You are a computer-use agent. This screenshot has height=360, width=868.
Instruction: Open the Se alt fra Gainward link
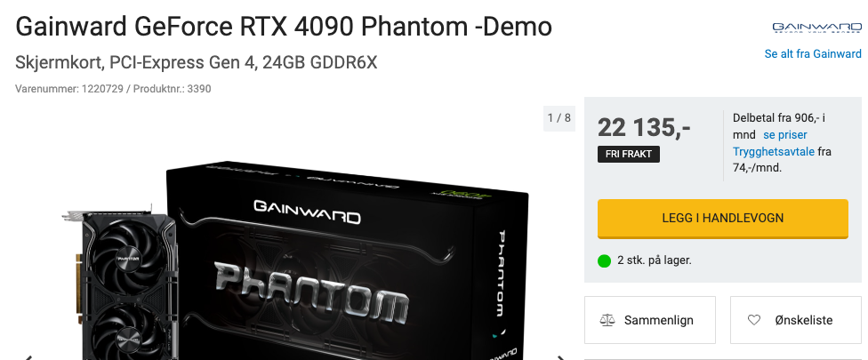tap(813, 53)
